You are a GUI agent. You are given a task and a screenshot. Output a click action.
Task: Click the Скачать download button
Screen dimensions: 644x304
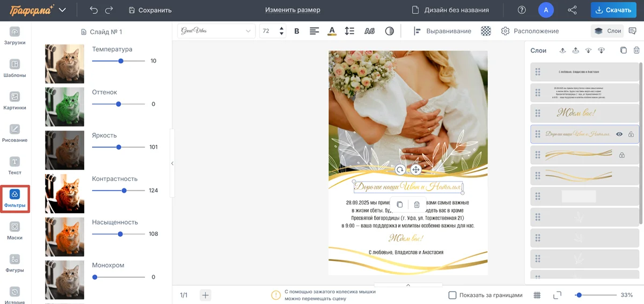(613, 10)
